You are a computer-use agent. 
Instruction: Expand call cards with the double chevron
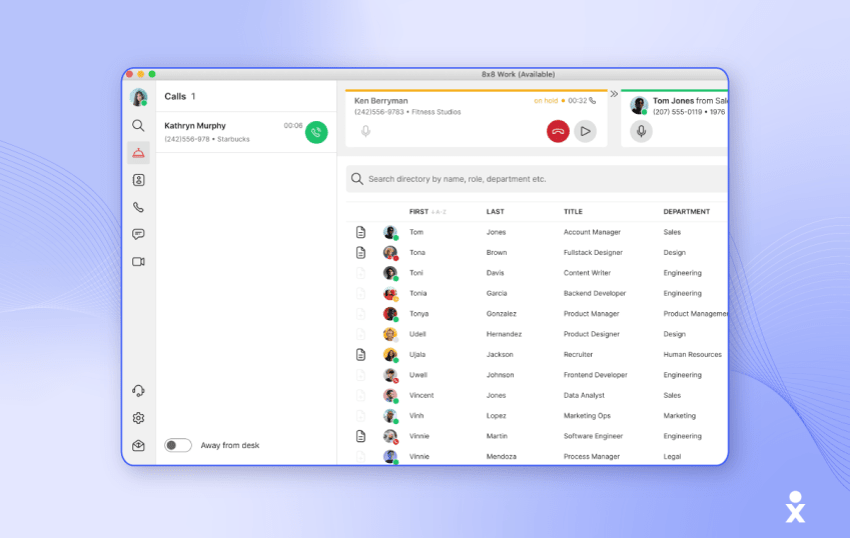click(614, 94)
